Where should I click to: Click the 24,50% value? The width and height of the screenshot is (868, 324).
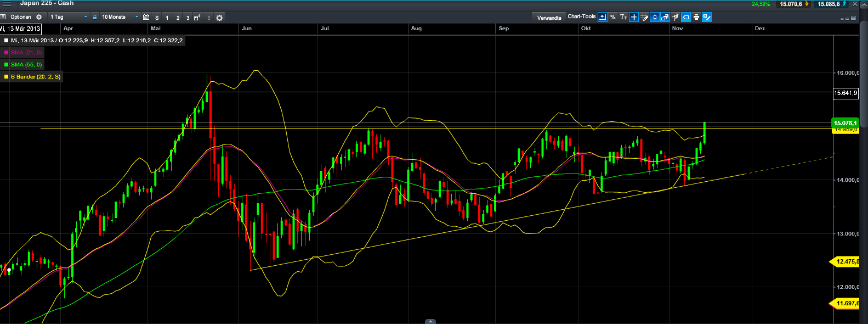pyautogui.click(x=761, y=4)
